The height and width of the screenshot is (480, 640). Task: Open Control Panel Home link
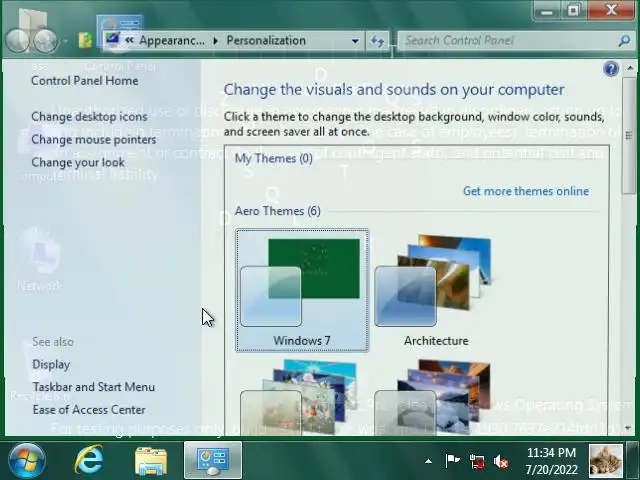(84, 81)
